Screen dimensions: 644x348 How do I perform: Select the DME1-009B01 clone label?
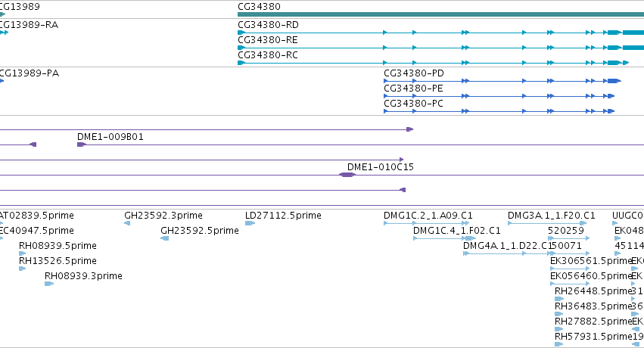[110, 137]
